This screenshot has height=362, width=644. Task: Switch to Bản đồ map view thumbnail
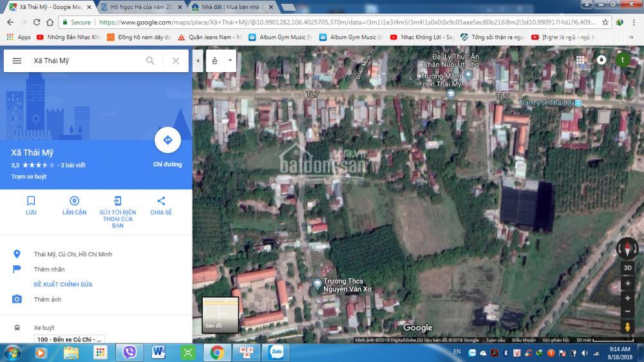pos(220,315)
